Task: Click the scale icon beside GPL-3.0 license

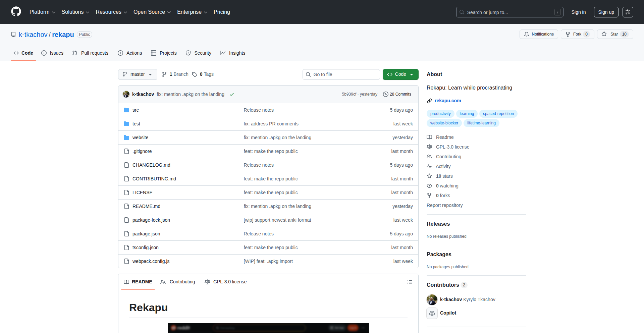Action: [429, 147]
